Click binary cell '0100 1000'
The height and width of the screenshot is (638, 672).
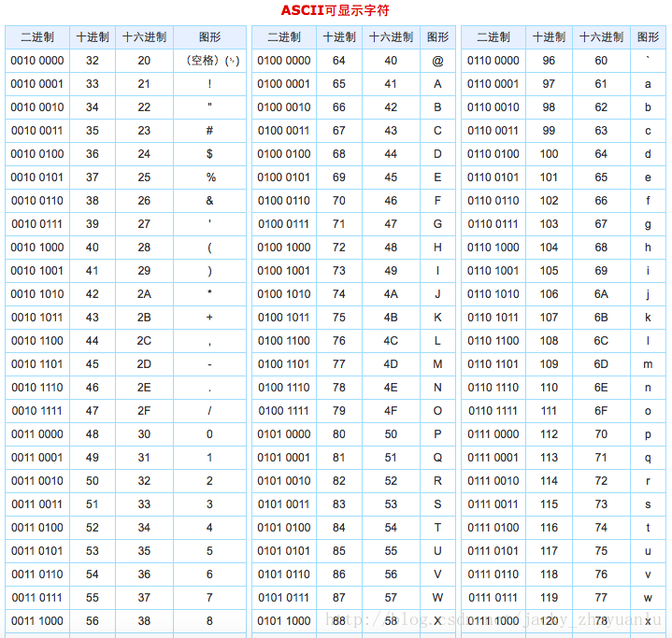284,248
